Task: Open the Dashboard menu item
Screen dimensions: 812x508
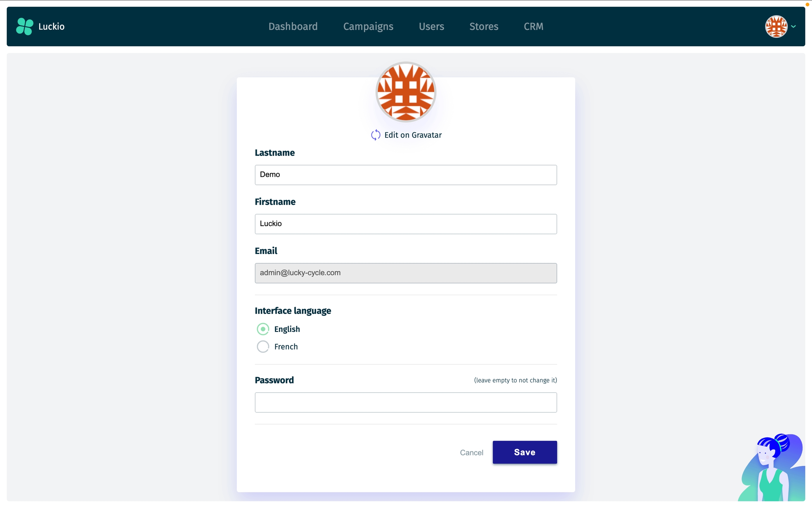Action: click(293, 26)
